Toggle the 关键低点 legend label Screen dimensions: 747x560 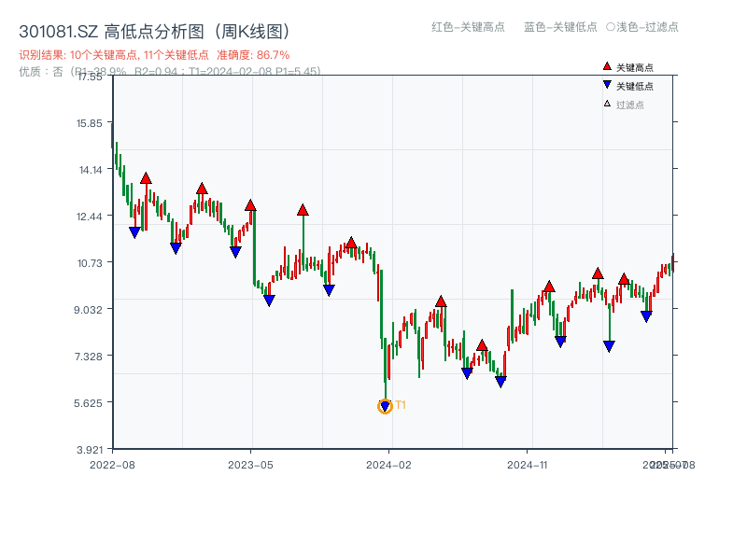[x=635, y=86]
